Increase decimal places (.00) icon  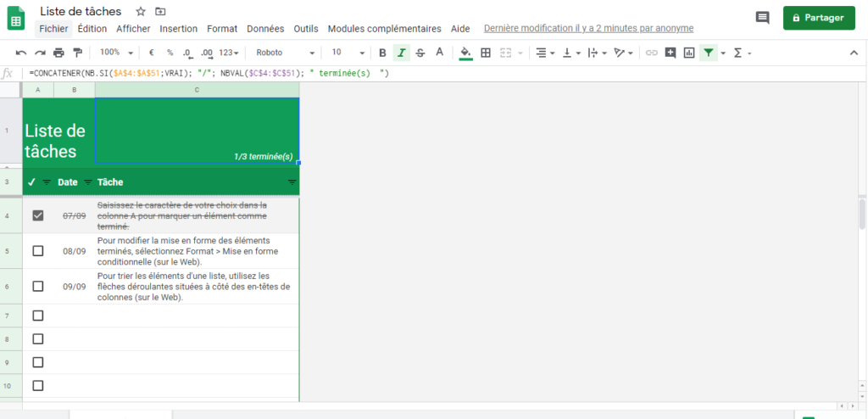click(207, 53)
